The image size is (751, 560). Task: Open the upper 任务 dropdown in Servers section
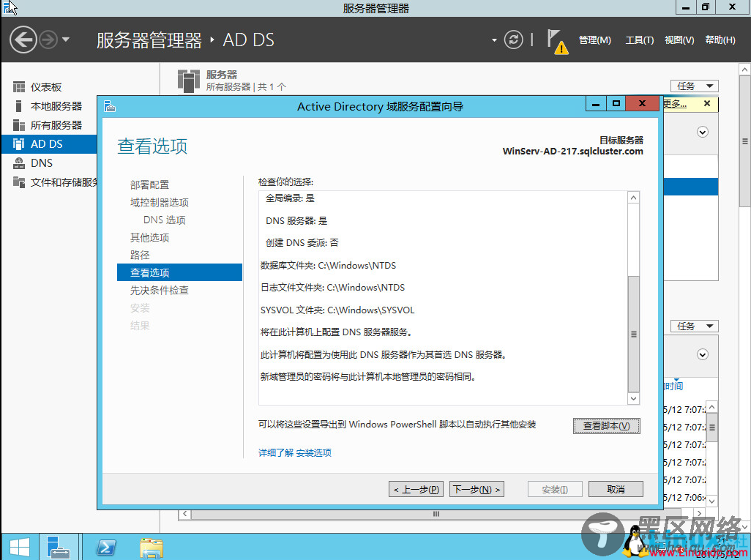[695, 86]
